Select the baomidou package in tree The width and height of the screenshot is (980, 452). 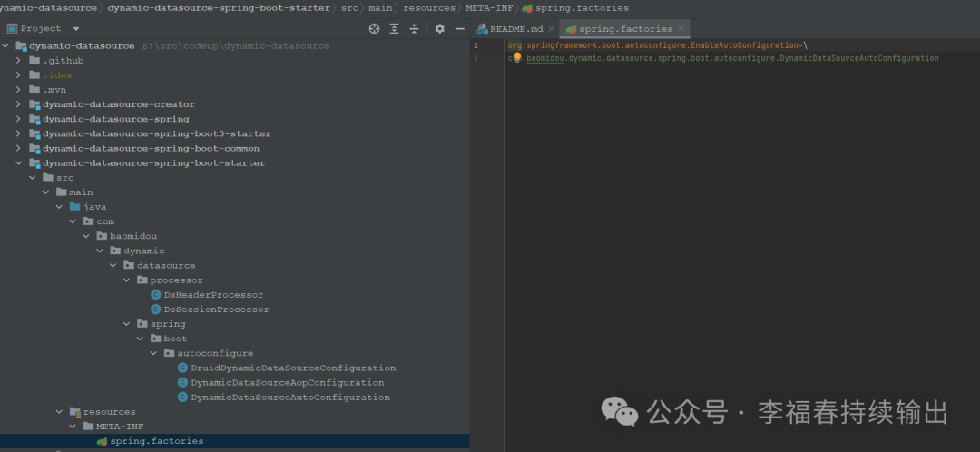click(x=133, y=236)
